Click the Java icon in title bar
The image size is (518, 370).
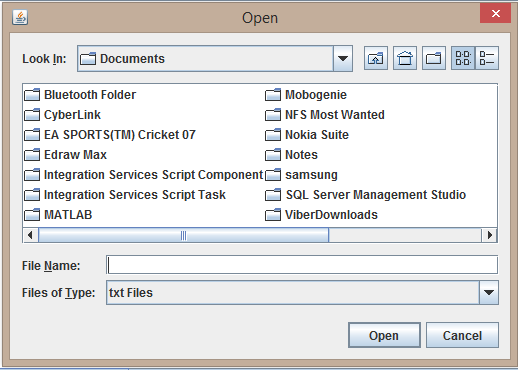[x=20, y=17]
